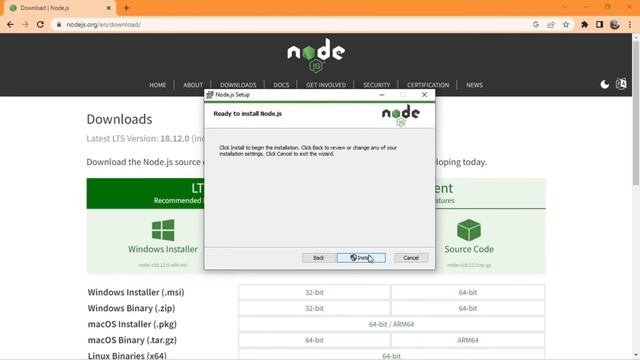Download 64-bit Linux Binaries (x64)
640x360 pixels.
pyautogui.click(x=391, y=356)
